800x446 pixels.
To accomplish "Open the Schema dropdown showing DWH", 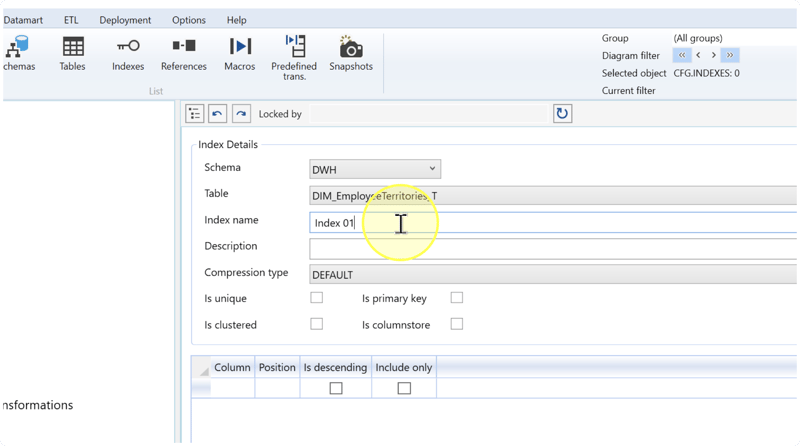I will (x=375, y=169).
